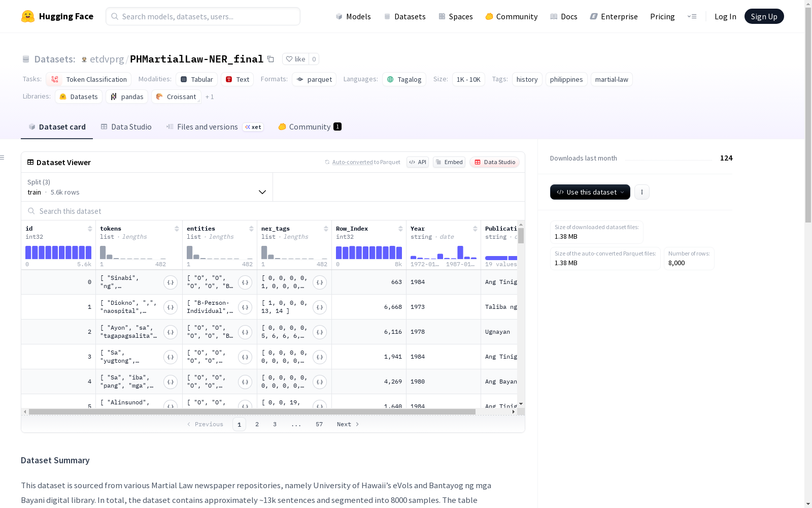The height and width of the screenshot is (508, 812).
Task: Expand entities cell in row id 2
Action: tap(245, 332)
